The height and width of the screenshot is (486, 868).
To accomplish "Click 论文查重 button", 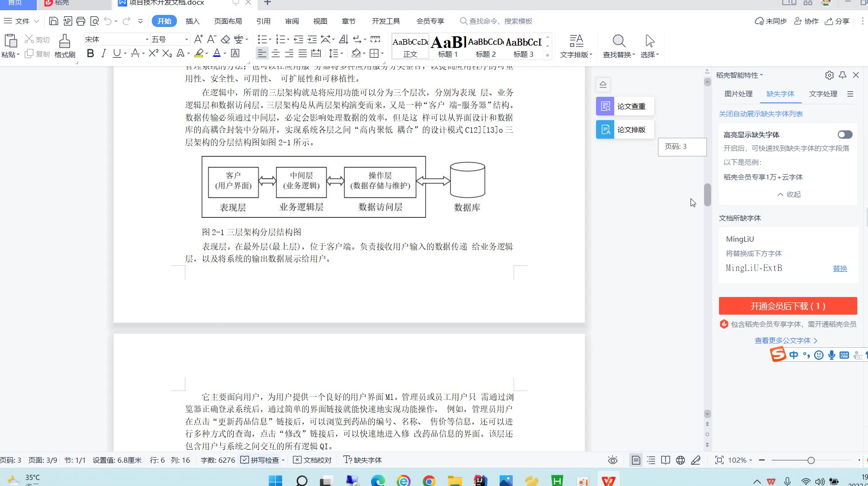I will click(625, 106).
